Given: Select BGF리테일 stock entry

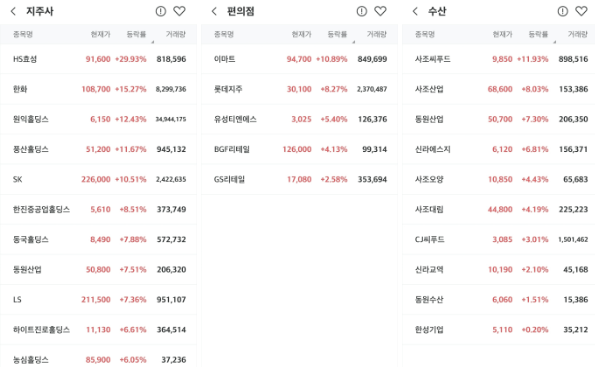Looking at the screenshot, I should (x=299, y=149).
